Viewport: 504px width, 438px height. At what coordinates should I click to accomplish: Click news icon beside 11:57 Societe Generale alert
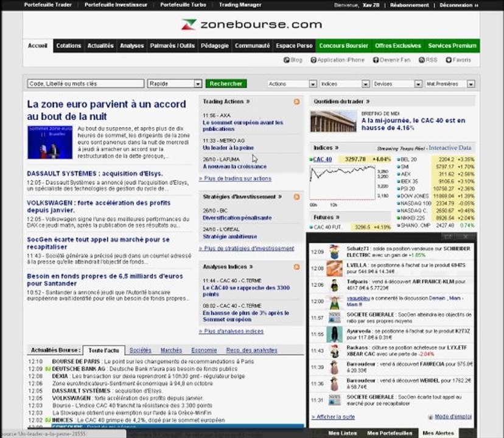335,318
